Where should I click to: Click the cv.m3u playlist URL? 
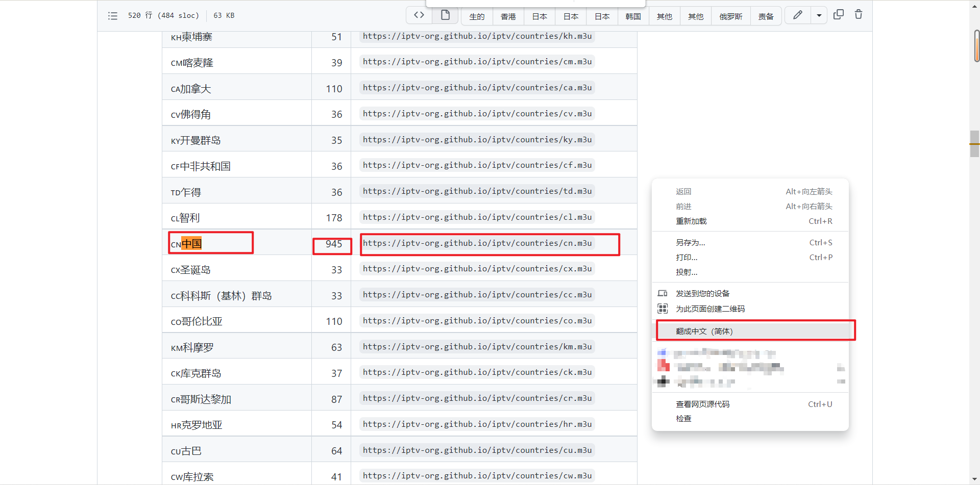(x=477, y=114)
